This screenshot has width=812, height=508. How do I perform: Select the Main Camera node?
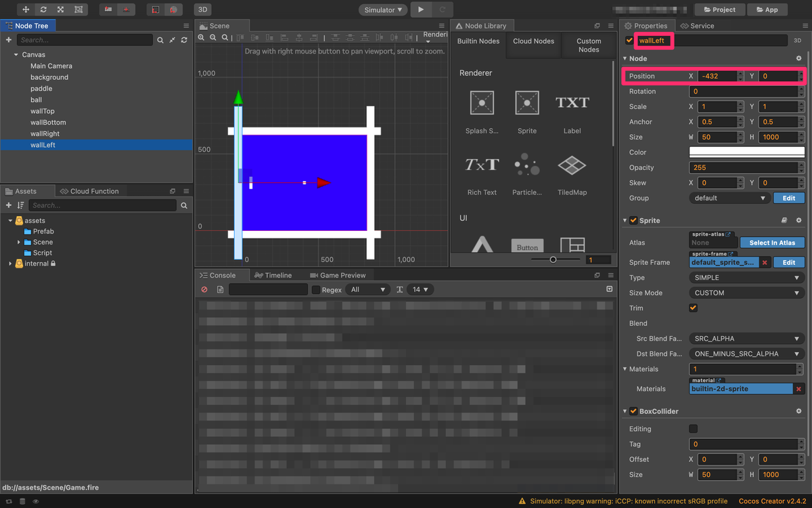coord(51,66)
